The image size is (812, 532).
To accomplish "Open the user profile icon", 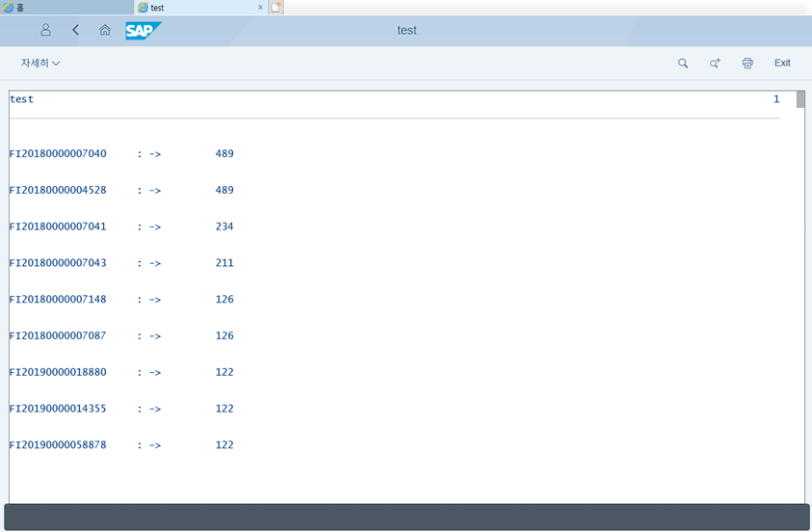I will click(x=45, y=30).
